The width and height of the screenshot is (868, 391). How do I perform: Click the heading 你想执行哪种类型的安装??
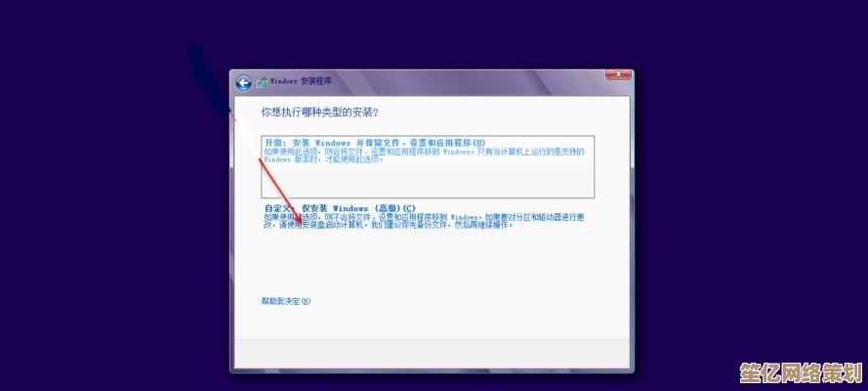coord(319,112)
